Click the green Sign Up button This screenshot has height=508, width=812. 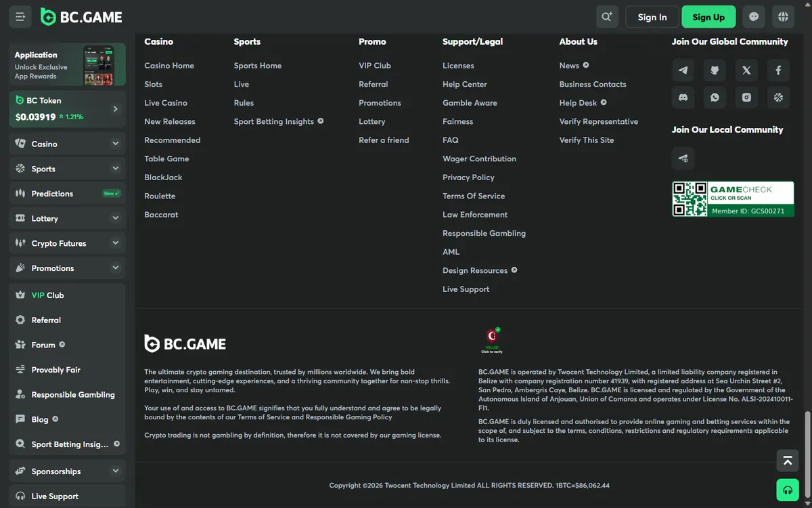pyautogui.click(x=708, y=17)
